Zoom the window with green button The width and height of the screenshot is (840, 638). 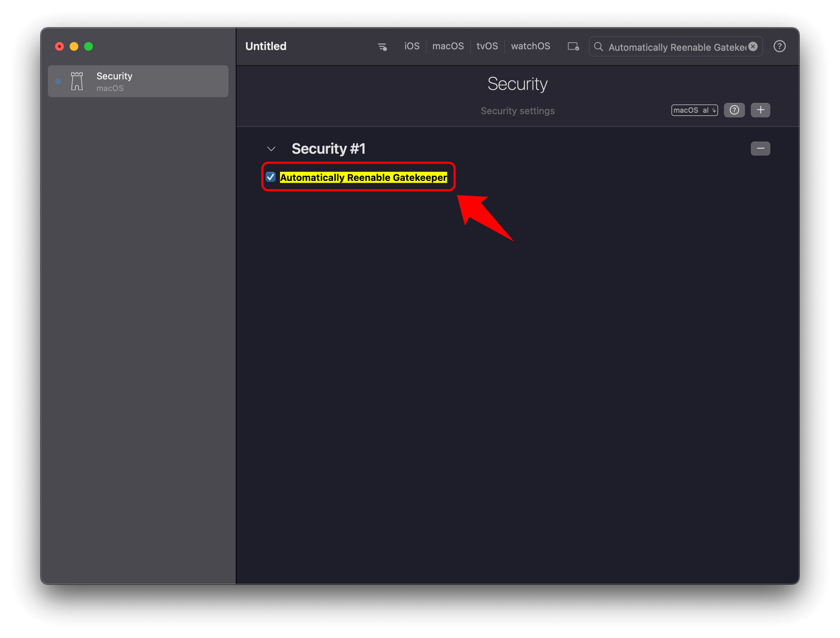[x=88, y=46]
